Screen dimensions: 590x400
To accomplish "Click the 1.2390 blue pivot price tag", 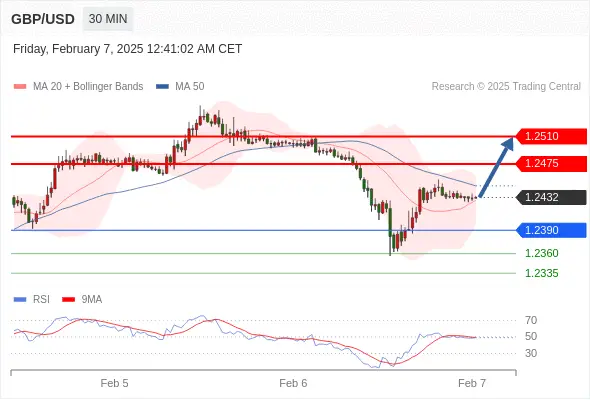I will click(x=551, y=230).
